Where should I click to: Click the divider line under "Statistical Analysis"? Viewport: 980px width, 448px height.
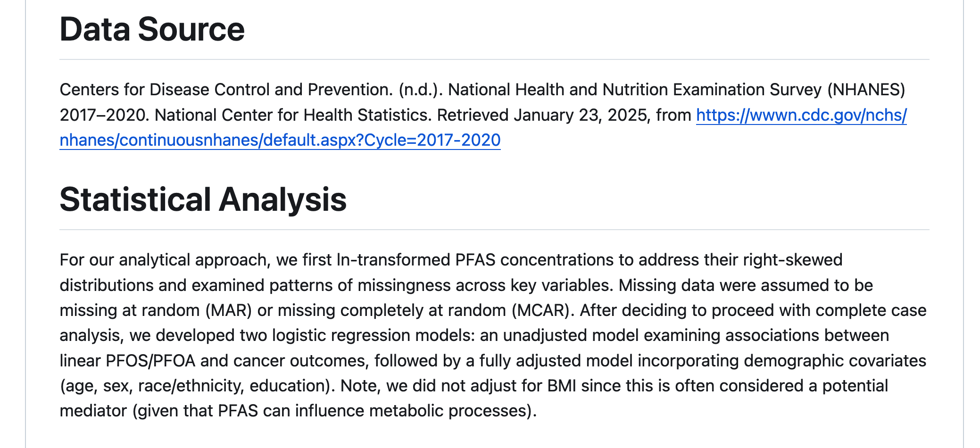click(x=494, y=230)
